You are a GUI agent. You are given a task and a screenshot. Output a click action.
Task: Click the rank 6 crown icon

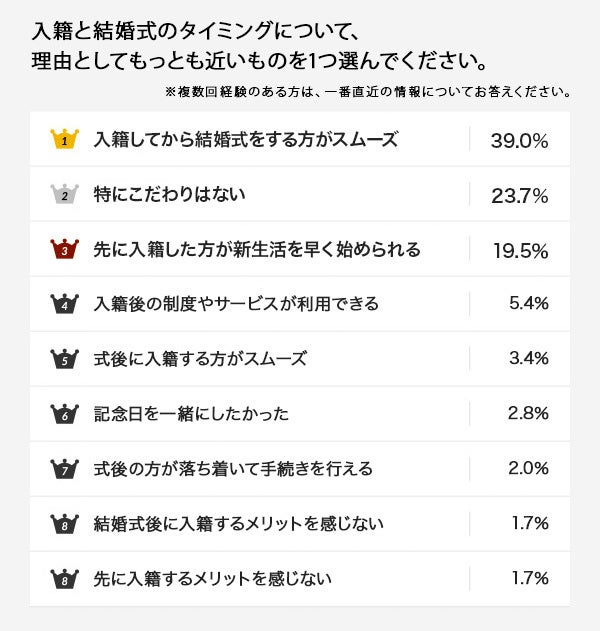pyautogui.click(x=64, y=413)
